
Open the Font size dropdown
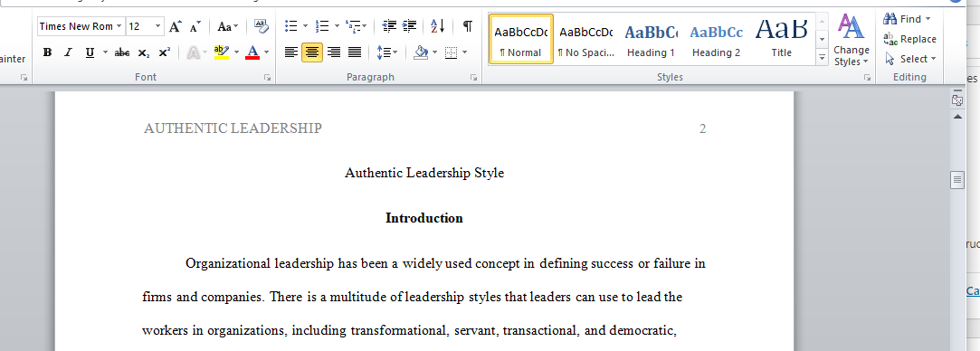[157, 26]
